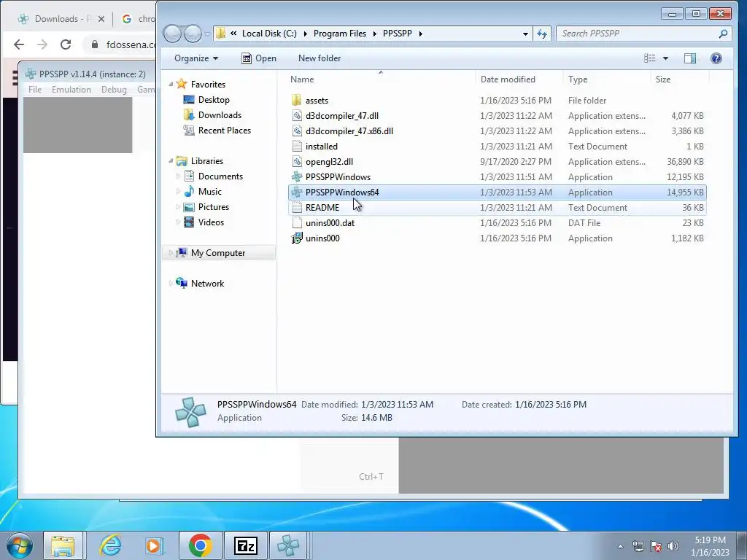Click the volume speaker tray icon
Viewport: 747px width, 560px height.
click(673, 546)
